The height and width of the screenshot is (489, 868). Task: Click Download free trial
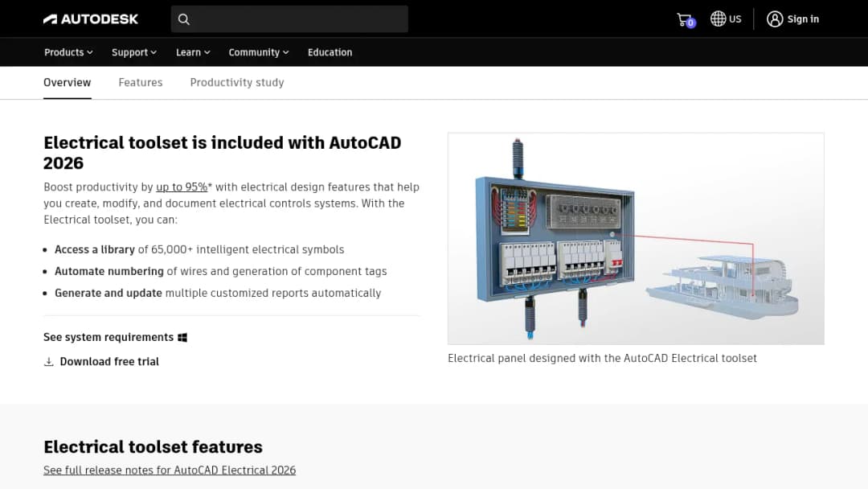click(x=109, y=362)
